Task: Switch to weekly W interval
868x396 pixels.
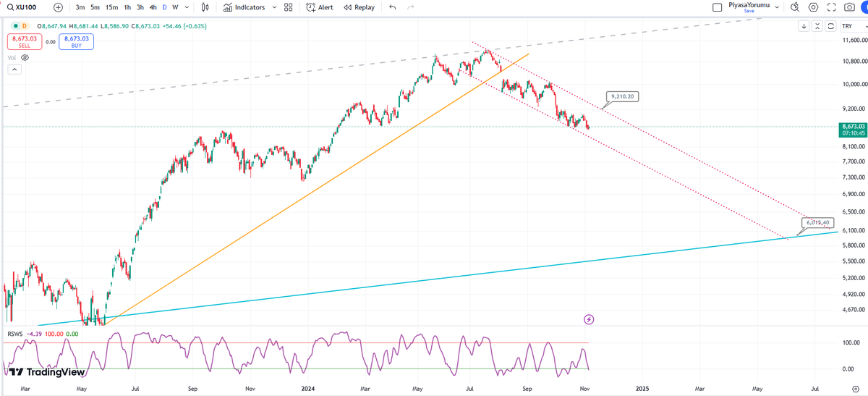Action: (175, 7)
